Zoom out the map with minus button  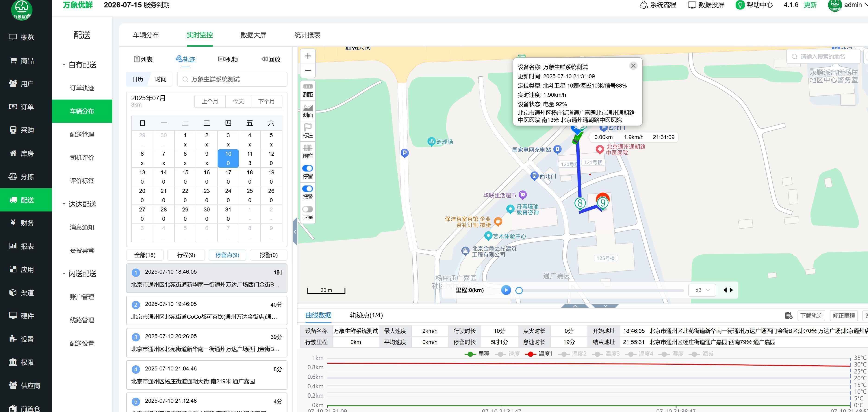pos(308,71)
